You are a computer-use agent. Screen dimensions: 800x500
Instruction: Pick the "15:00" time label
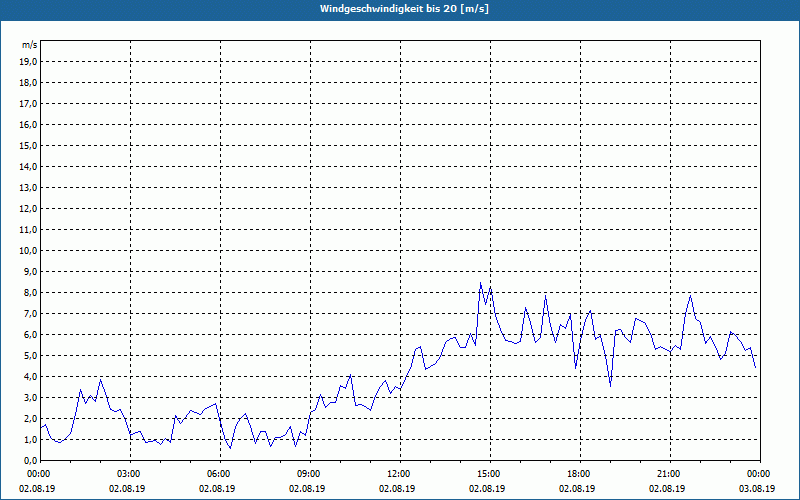click(x=490, y=474)
